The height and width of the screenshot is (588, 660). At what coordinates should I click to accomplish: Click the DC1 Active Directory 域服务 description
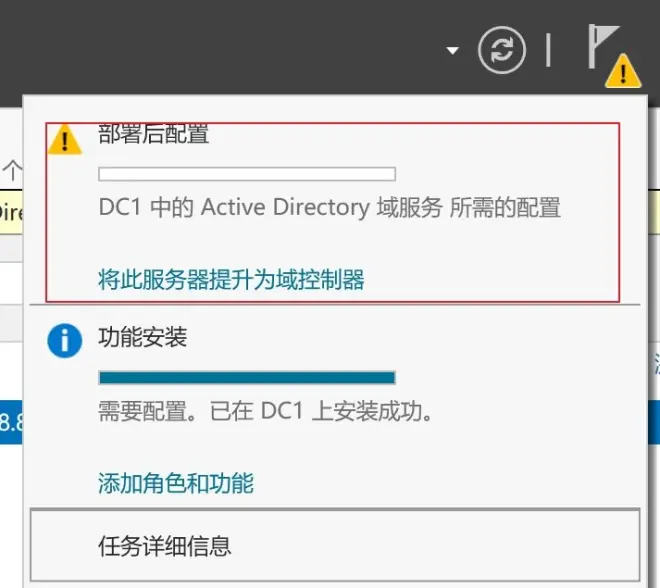coord(330,207)
